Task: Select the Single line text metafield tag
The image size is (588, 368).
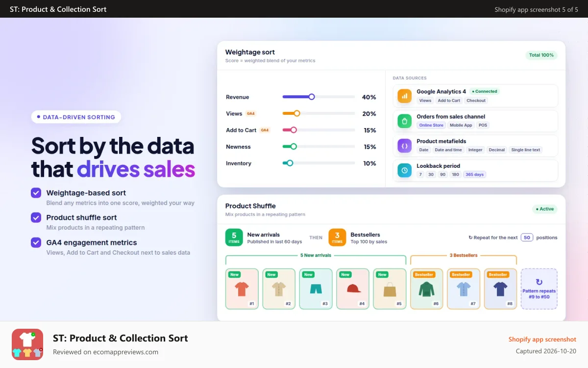Action: tap(526, 150)
